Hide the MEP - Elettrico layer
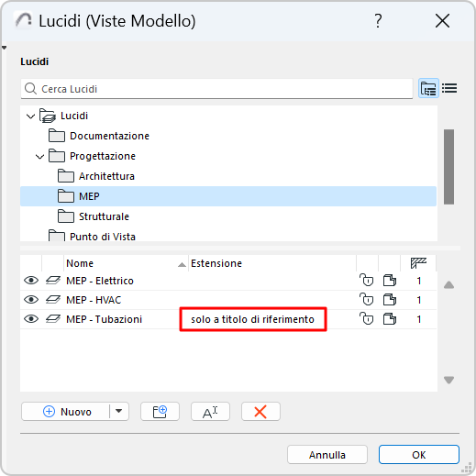This screenshot has width=476, height=476. pos(31,281)
